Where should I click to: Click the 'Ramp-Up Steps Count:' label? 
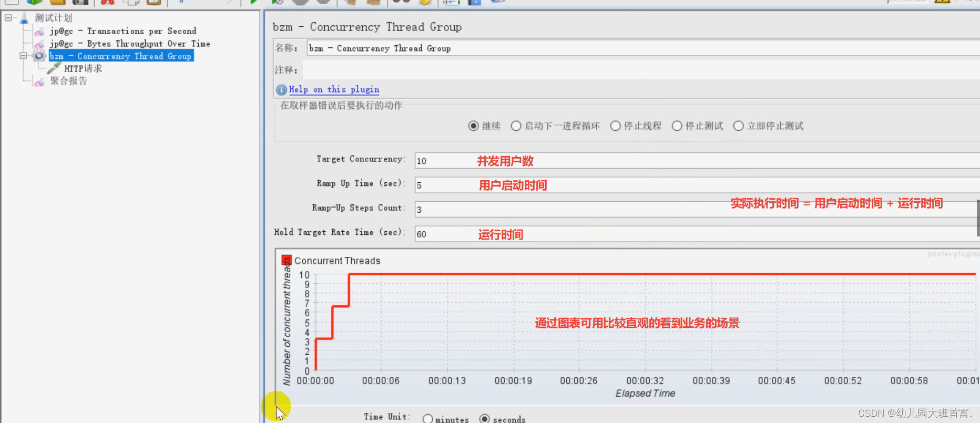click(x=359, y=208)
